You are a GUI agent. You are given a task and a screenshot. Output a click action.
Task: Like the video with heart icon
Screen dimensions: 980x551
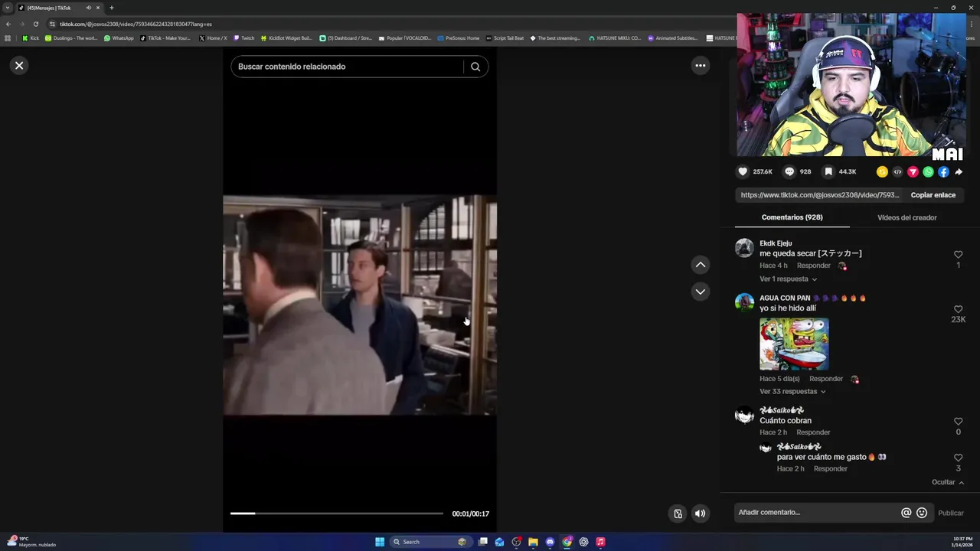tap(742, 172)
